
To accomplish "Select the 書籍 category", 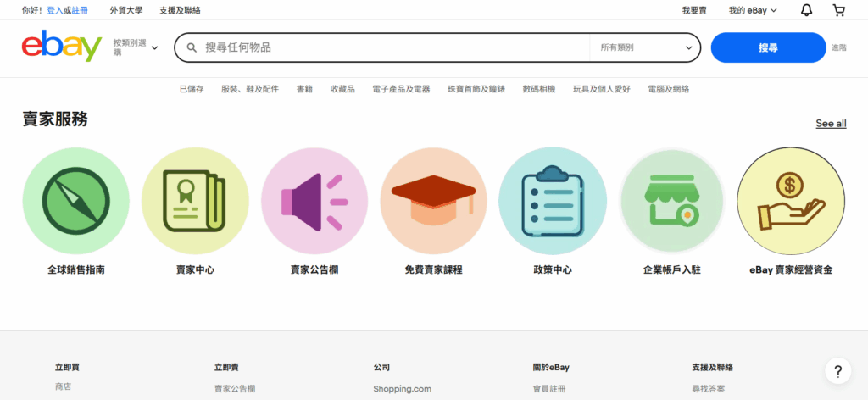I will pyautogui.click(x=304, y=89).
